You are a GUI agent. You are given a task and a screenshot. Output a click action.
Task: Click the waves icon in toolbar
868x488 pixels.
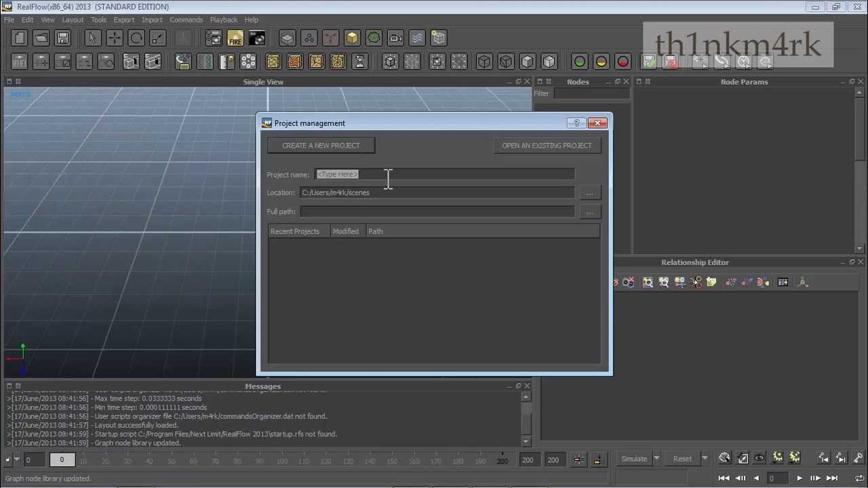pos(417,39)
